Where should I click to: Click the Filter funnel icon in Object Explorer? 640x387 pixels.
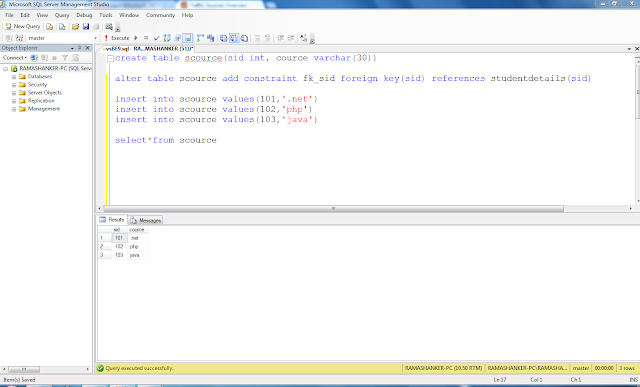pos(64,58)
